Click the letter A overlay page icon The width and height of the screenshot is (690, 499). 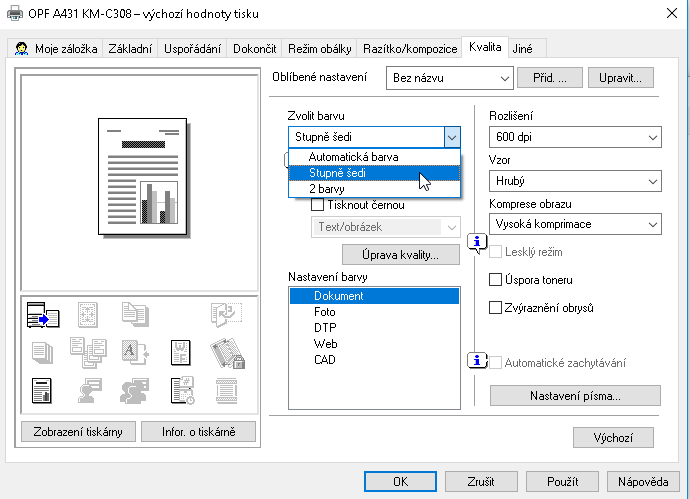click(x=134, y=351)
